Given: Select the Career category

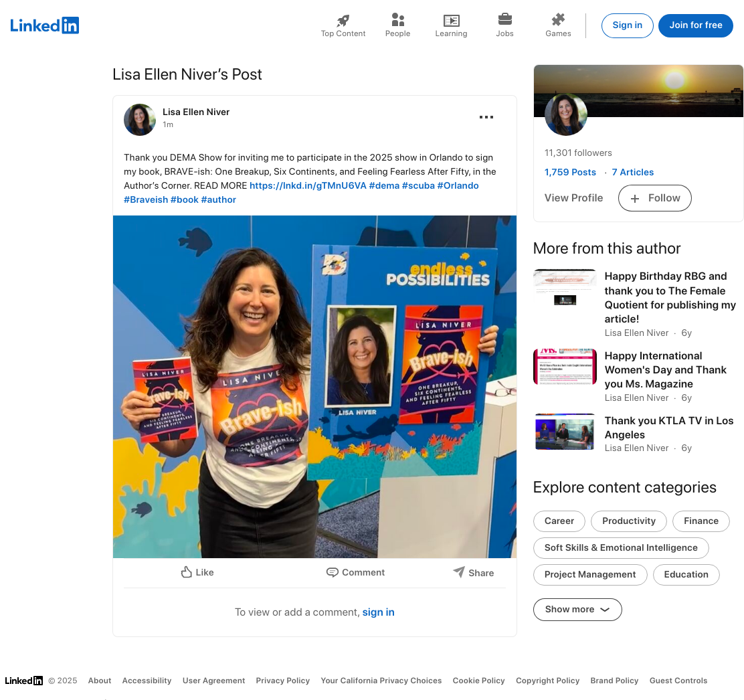Looking at the screenshot, I should tap(559, 521).
